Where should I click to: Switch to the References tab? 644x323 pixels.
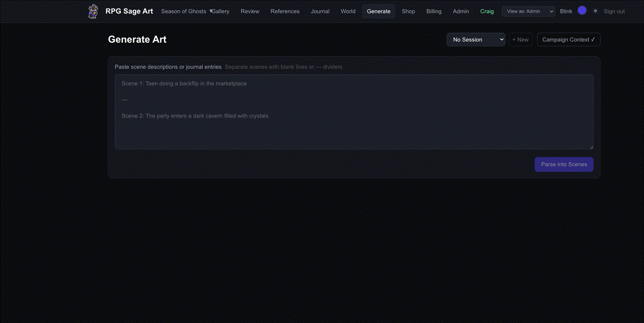(x=285, y=11)
